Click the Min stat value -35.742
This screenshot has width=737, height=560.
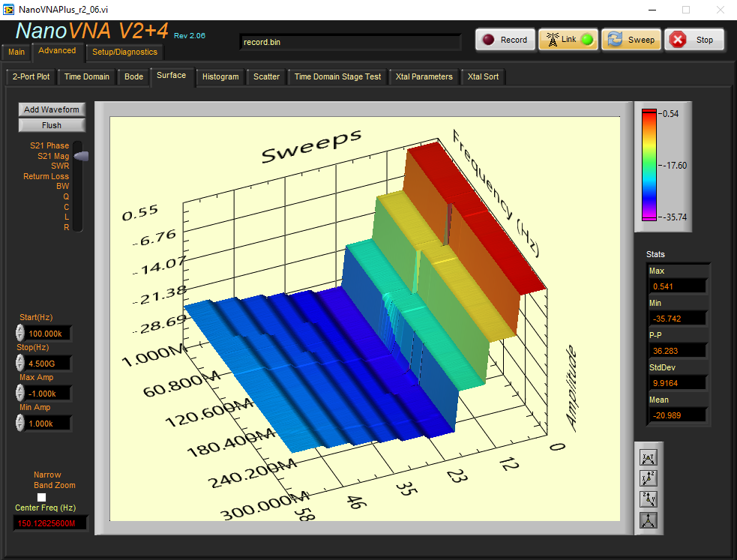(677, 319)
